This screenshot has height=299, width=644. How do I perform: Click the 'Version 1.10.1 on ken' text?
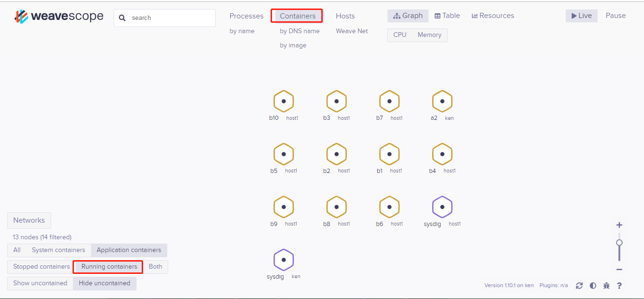click(x=509, y=285)
